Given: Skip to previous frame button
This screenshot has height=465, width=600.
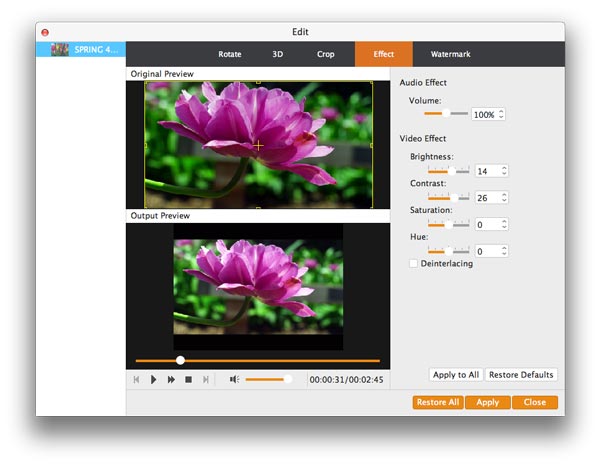Looking at the screenshot, I should [x=136, y=379].
